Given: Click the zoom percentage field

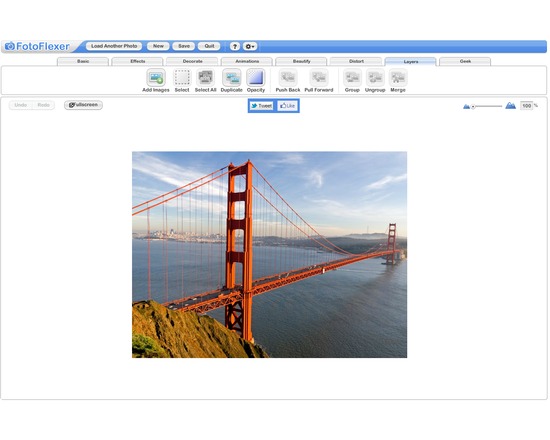Looking at the screenshot, I should click(526, 106).
